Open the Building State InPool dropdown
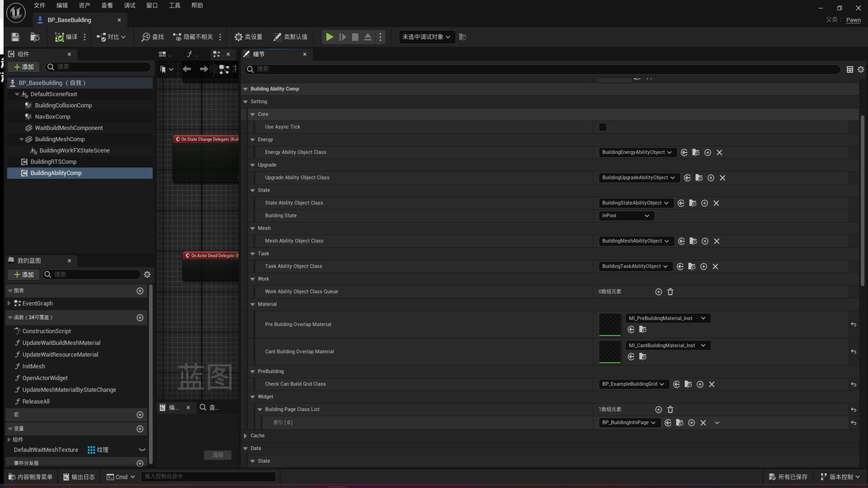 [627, 216]
